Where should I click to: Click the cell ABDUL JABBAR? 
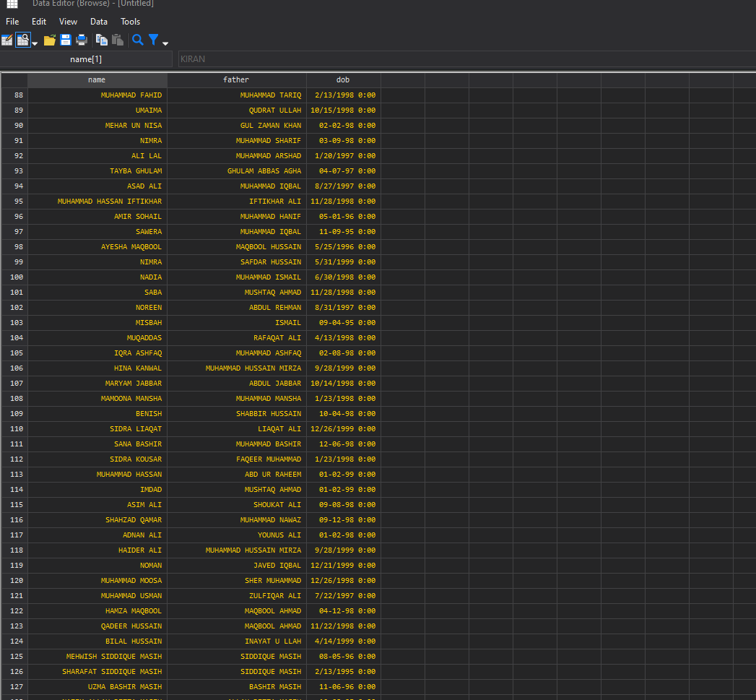[x=237, y=383]
